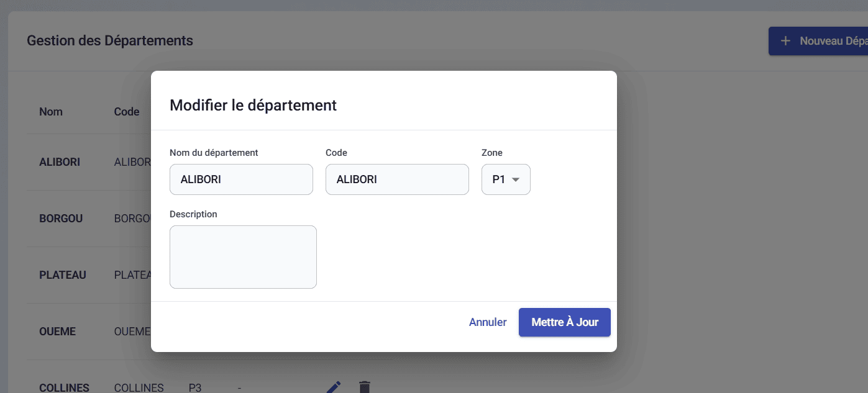Cancel editing with the Annuler link
The height and width of the screenshot is (393, 868).
click(x=488, y=322)
